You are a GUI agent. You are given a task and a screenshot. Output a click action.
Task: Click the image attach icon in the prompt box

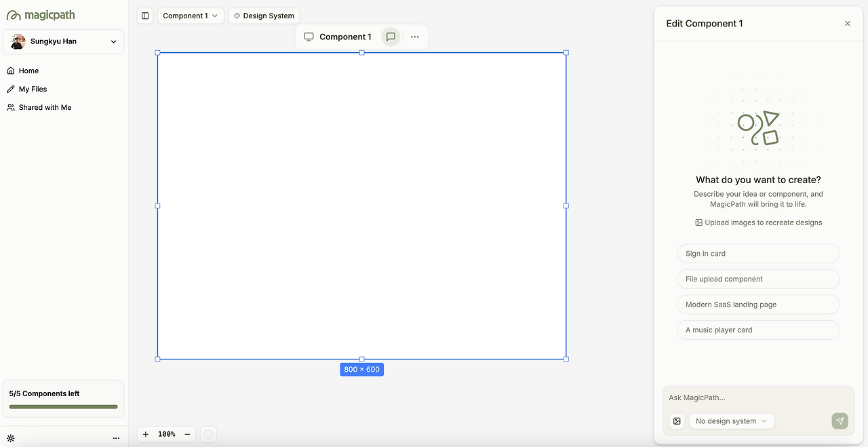tap(677, 421)
